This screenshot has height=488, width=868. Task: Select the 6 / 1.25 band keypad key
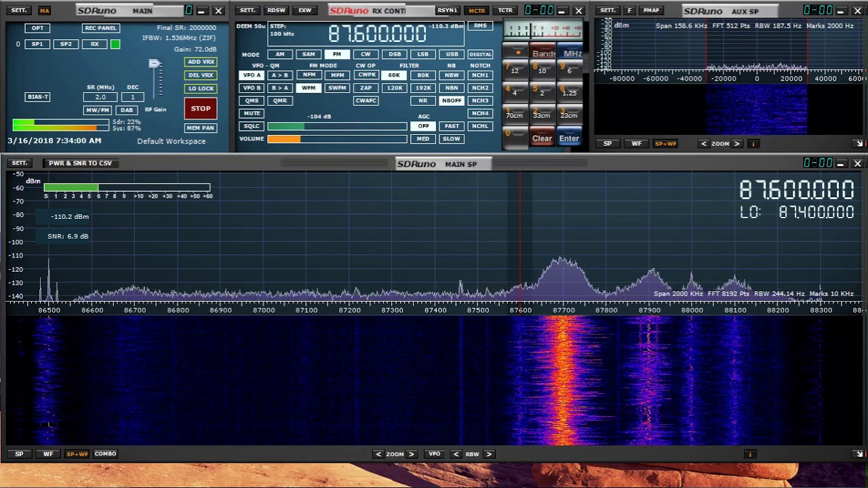[x=569, y=91]
